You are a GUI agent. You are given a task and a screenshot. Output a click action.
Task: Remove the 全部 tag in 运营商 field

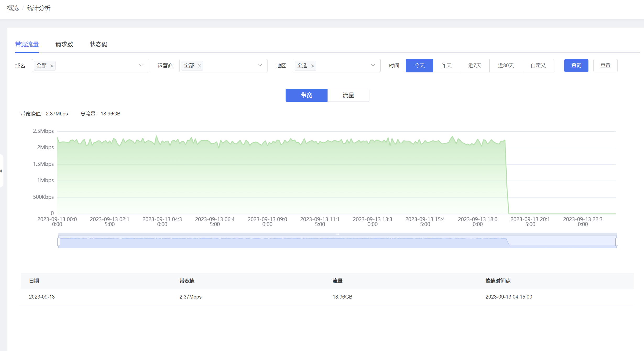tap(200, 66)
